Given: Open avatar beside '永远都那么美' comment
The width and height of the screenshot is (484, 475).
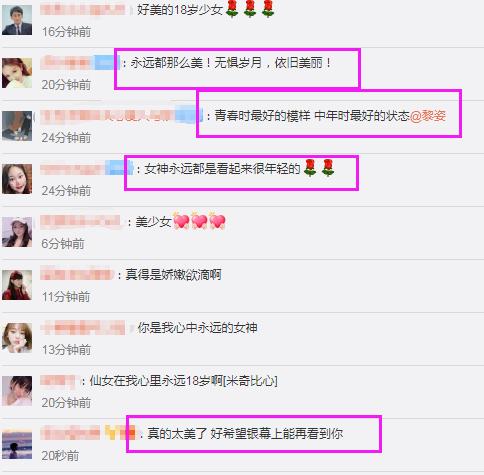Looking at the screenshot, I should pos(17,73).
